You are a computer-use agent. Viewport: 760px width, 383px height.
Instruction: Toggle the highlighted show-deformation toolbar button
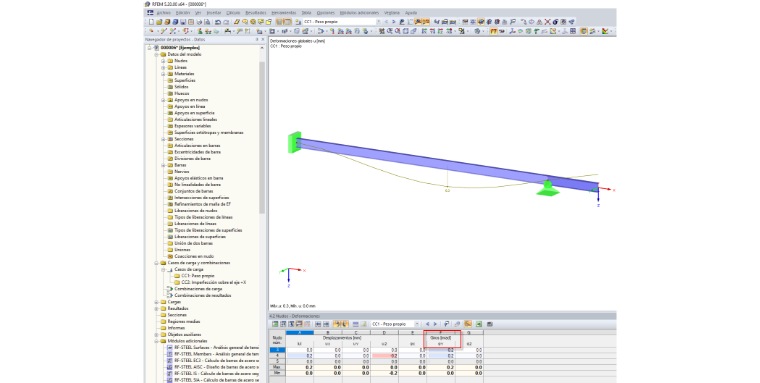point(493,31)
